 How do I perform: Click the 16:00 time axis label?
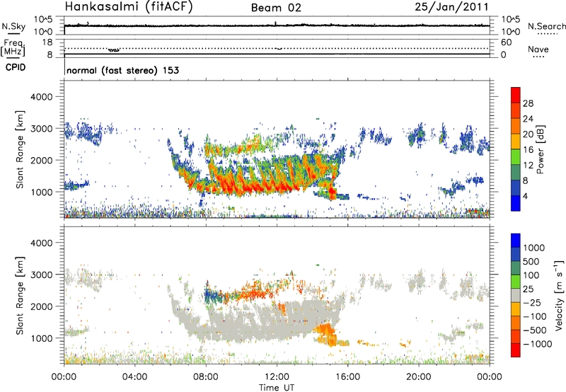[x=347, y=377]
